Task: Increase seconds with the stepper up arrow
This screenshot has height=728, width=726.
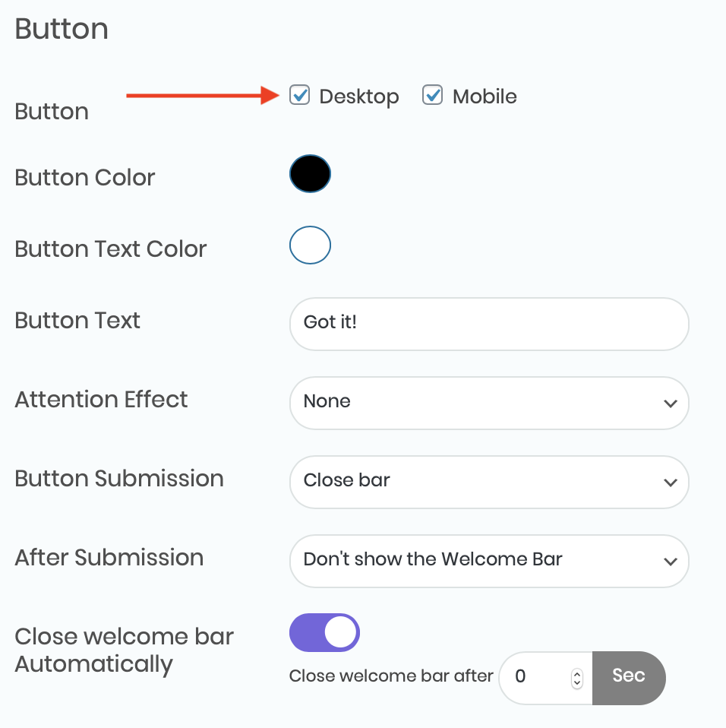Action: pyautogui.click(x=577, y=672)
